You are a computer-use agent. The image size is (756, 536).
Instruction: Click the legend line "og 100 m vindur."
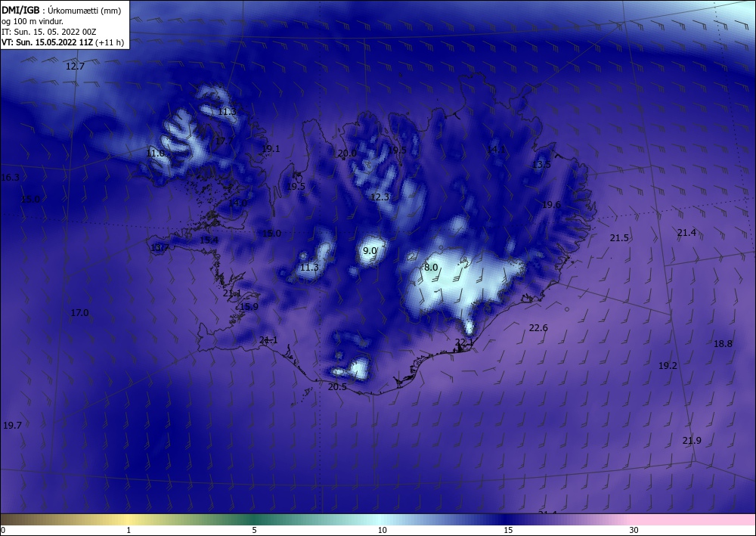point(33,21)
